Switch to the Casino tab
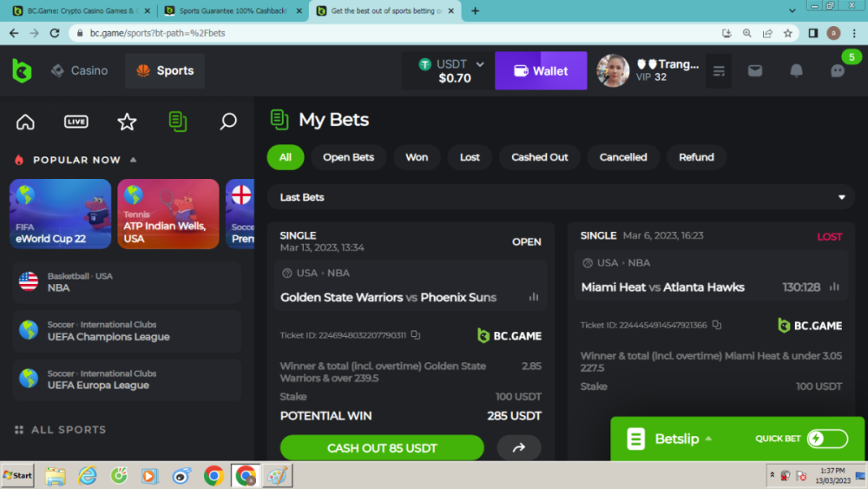This screenshot has height=489, width=868. [x=79, y=71]
